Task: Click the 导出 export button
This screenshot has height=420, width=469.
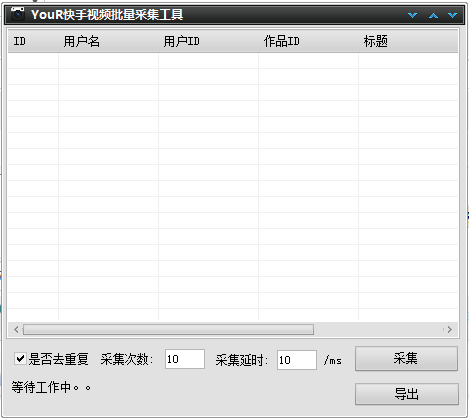Action: point(407,394)
